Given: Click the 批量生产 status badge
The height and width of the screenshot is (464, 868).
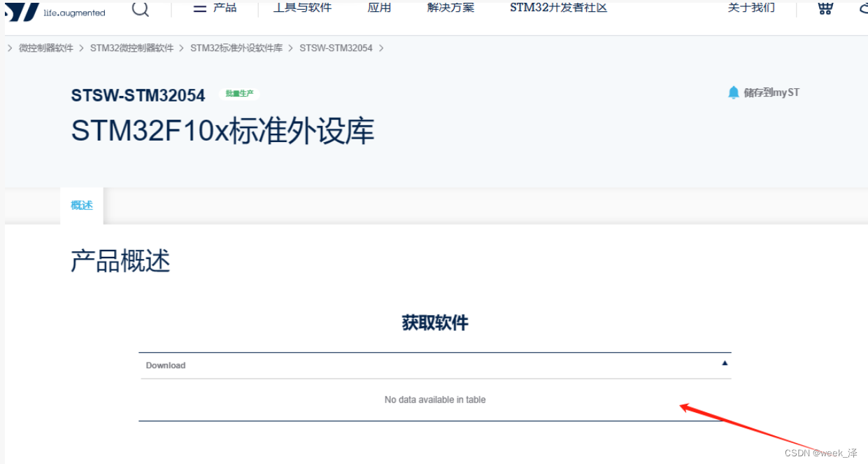Looking at the screenshot, I should click(239, 94).
